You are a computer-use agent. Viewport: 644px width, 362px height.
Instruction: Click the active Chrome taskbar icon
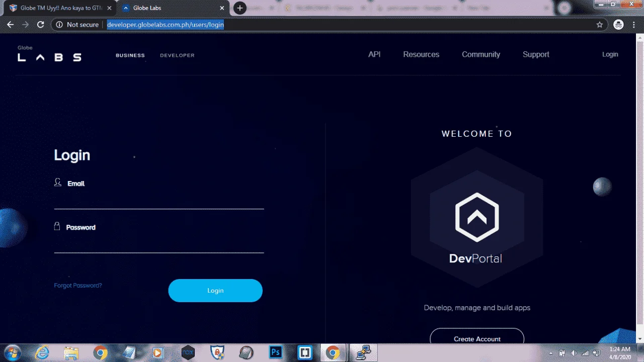pos(333,353)
